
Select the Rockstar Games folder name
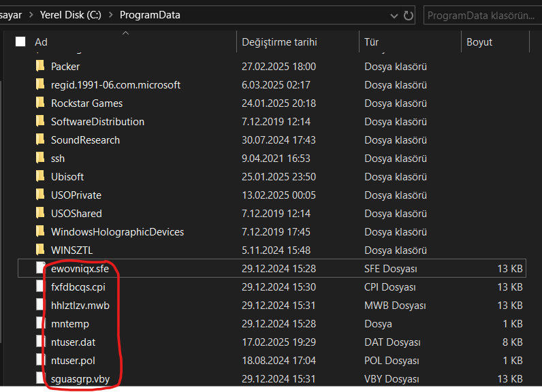(x=86, y=103)
